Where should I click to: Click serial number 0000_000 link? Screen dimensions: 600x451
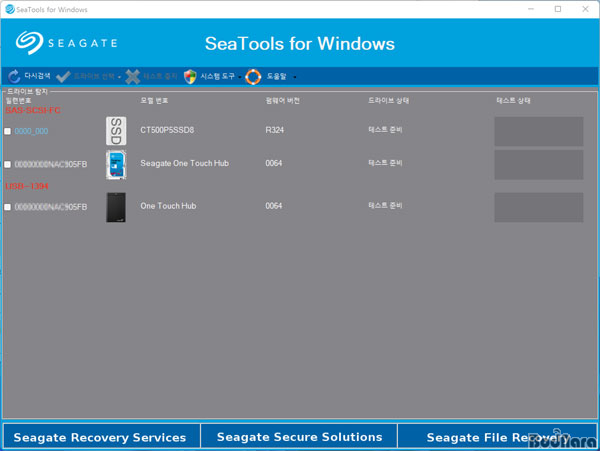(x=31, y=131)
